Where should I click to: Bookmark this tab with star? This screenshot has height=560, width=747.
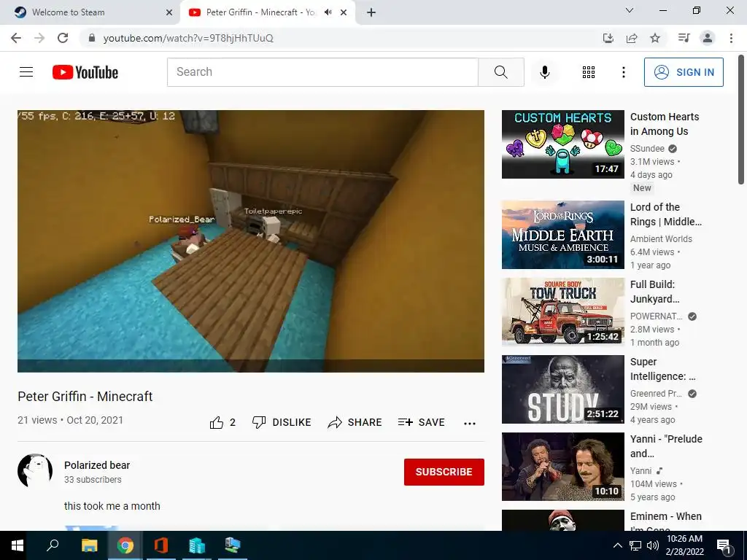click(x=655, y=38)
